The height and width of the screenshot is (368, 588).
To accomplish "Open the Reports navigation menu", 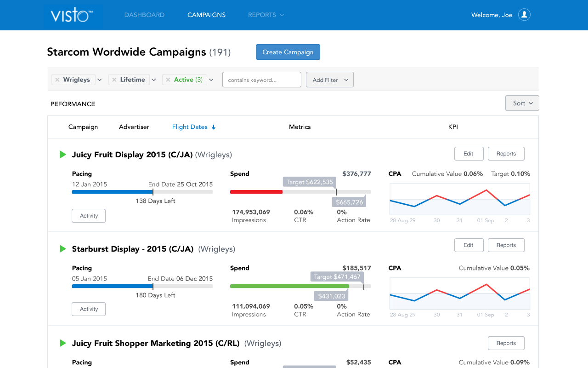I will click(x=266, y=15).
